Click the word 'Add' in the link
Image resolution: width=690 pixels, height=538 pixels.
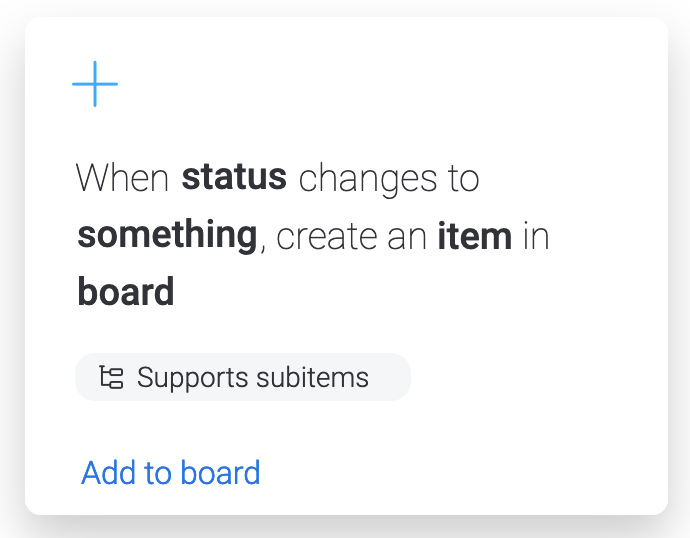[x=108, y=472]
